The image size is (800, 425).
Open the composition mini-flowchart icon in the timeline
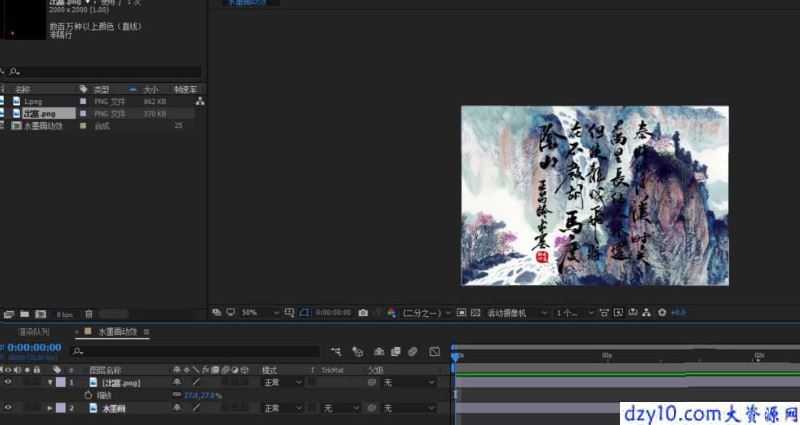336,352
